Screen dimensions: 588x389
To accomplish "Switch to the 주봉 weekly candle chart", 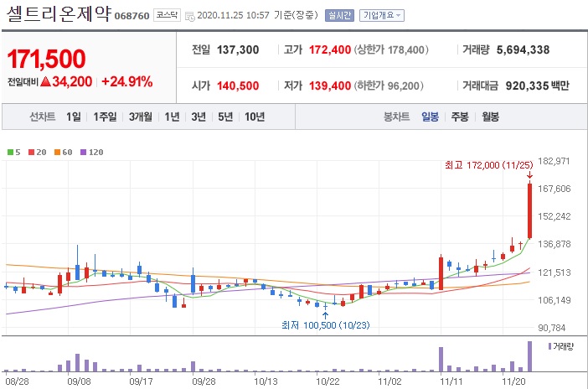I will click(460, 117).
